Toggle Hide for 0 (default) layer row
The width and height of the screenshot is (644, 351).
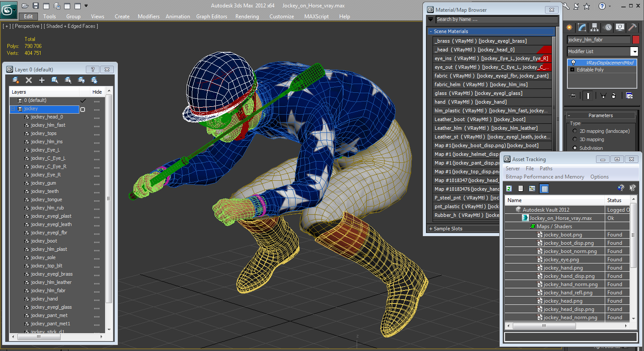pyautogui.click(x=97, y=101)
